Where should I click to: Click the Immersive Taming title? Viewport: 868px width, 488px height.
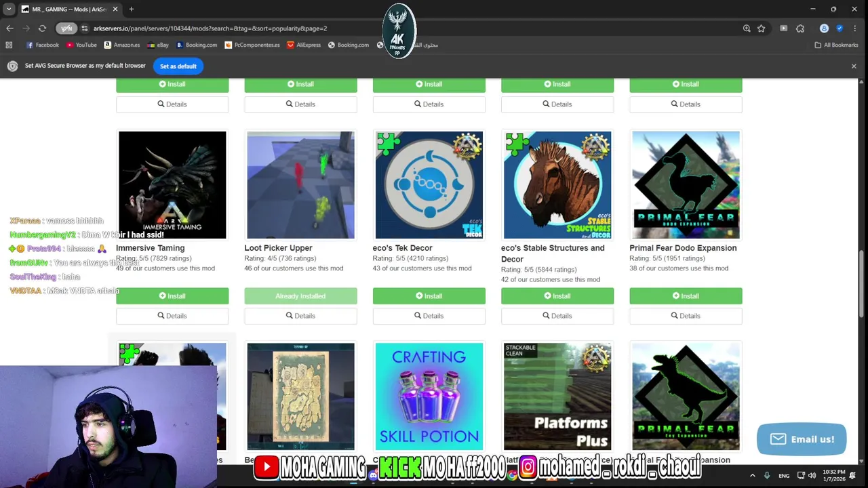pos(150,248)
